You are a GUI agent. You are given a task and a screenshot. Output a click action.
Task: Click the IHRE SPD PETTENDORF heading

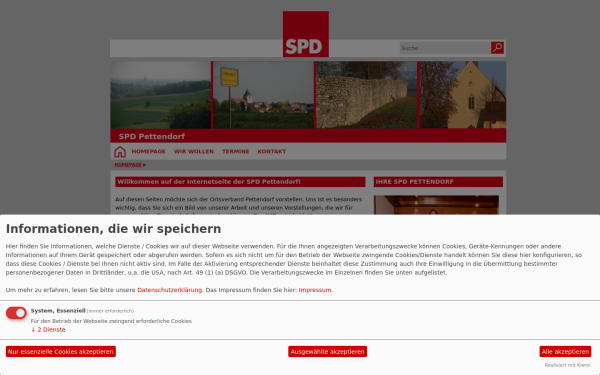(x=438, y=182)
